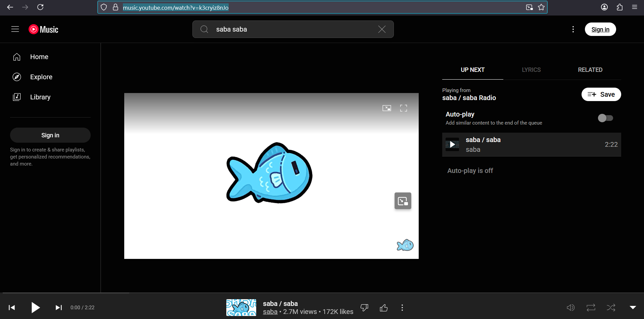Go to YouTube Music logo home
This screenshot has height=319, width=644.
pyautogui.click(x=44, y=30)
